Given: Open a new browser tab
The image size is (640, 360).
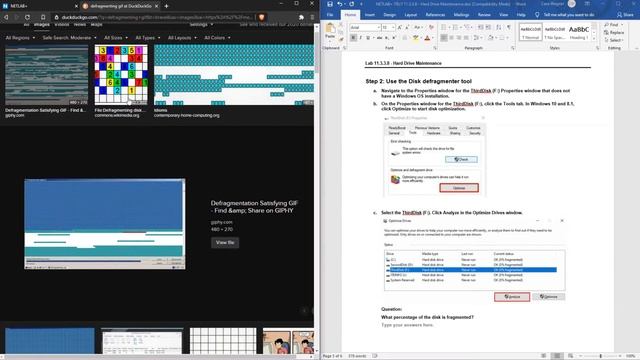Looking at the screenshot, I should coord(166,6).
